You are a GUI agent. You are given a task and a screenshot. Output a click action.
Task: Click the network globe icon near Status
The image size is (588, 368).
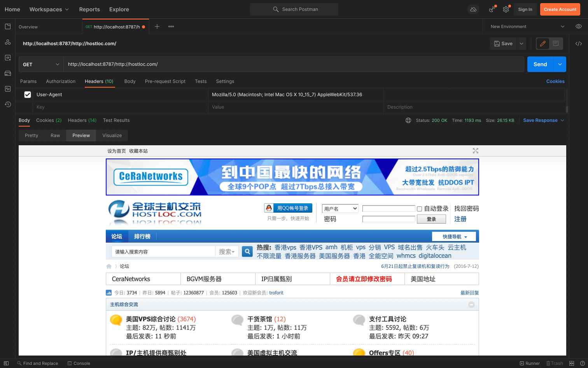point(408,120)
